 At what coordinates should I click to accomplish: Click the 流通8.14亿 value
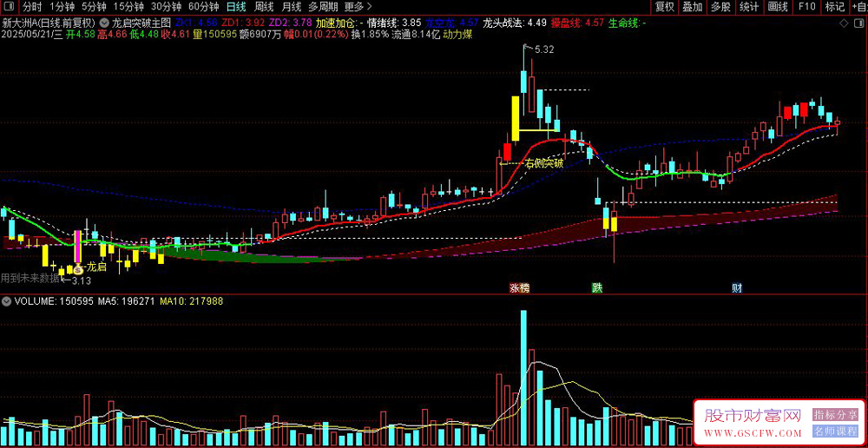pyautogui.click(x=415, y=34)
